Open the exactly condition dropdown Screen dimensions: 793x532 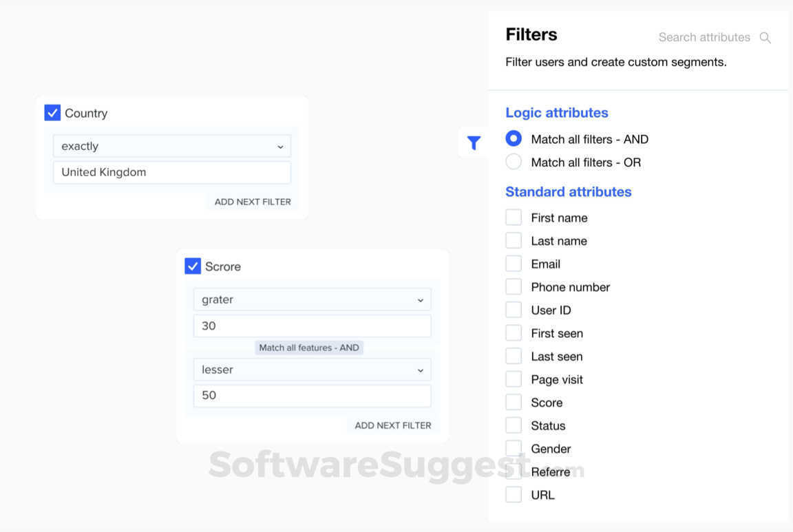point(171,146)
